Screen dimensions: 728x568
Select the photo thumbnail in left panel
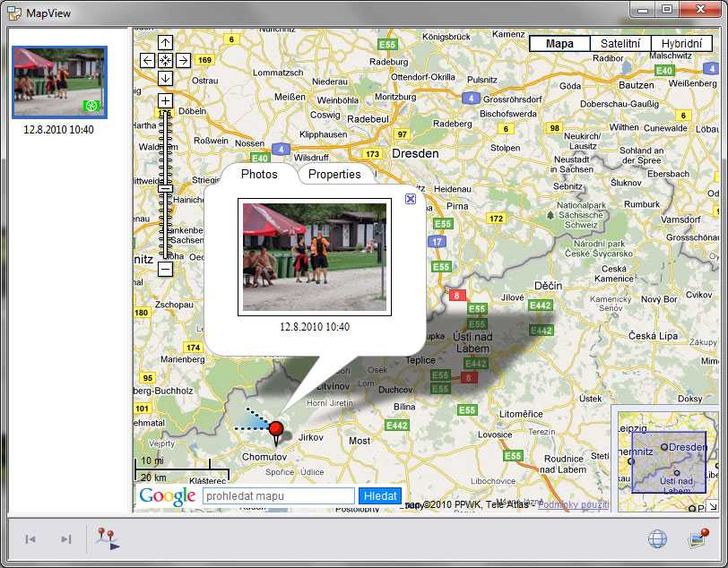59,82
